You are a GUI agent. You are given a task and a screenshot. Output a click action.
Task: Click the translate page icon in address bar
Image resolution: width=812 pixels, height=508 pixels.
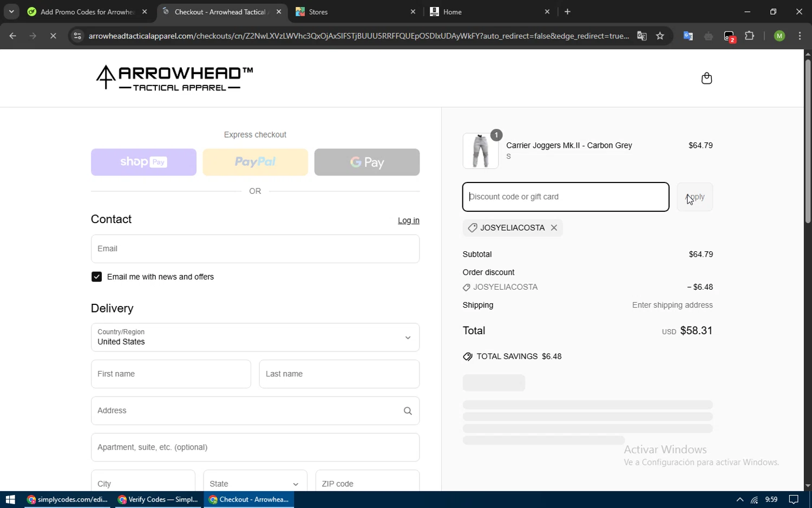click(642, 36)
